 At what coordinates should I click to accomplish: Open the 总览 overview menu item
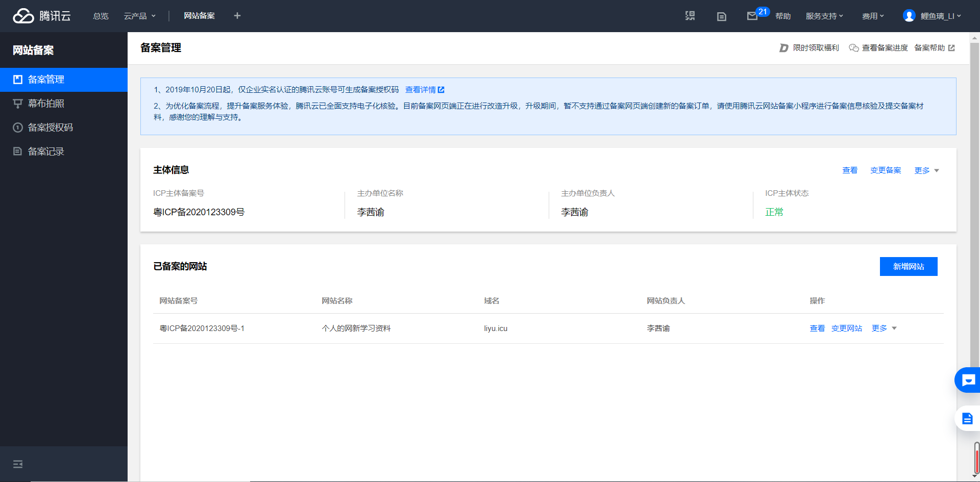click(101, 16)
